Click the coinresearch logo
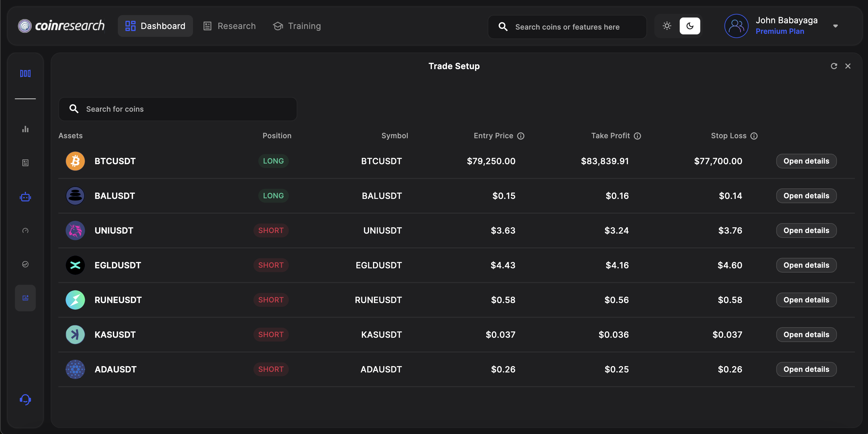Viewport: 868px width, 434px height. click(x=61, y=26)
